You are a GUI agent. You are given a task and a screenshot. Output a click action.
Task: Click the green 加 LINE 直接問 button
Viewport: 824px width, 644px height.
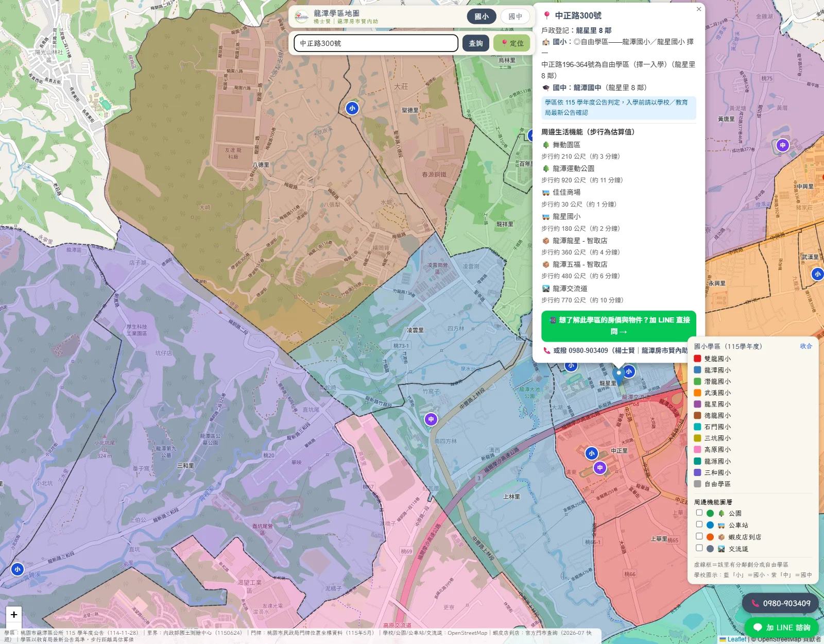click(619, 326)
